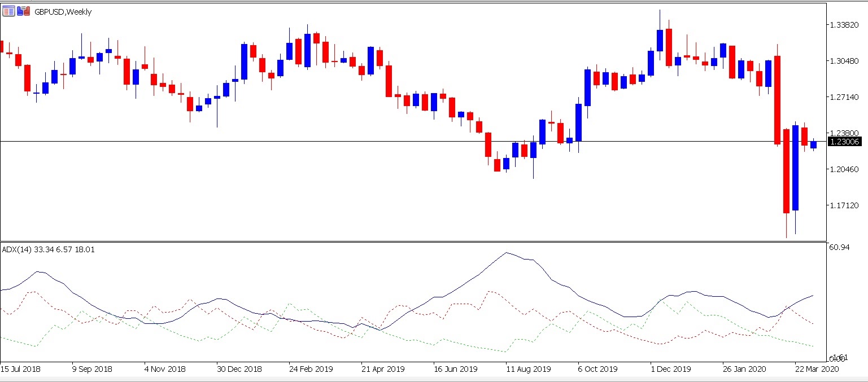Viewport: 868px width, 382px height.
Task: Click the ADX(14) 33.34 6.57 18.01 label
Action: coord(48,249)
